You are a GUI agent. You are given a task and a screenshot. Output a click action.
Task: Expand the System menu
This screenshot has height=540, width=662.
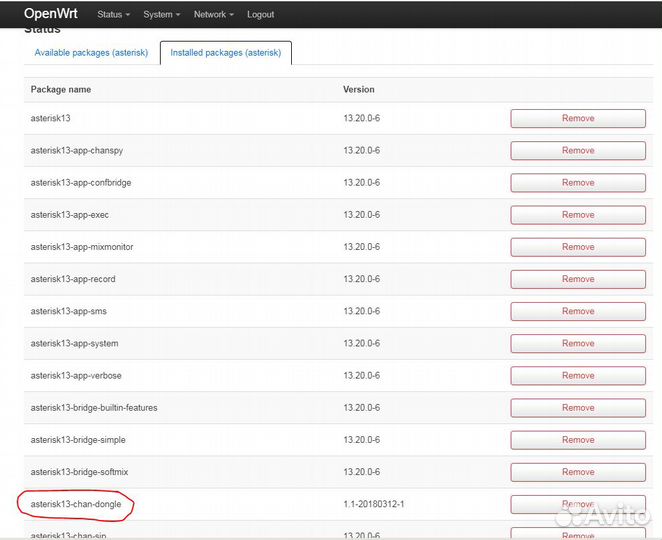click(x=161, y=14)
